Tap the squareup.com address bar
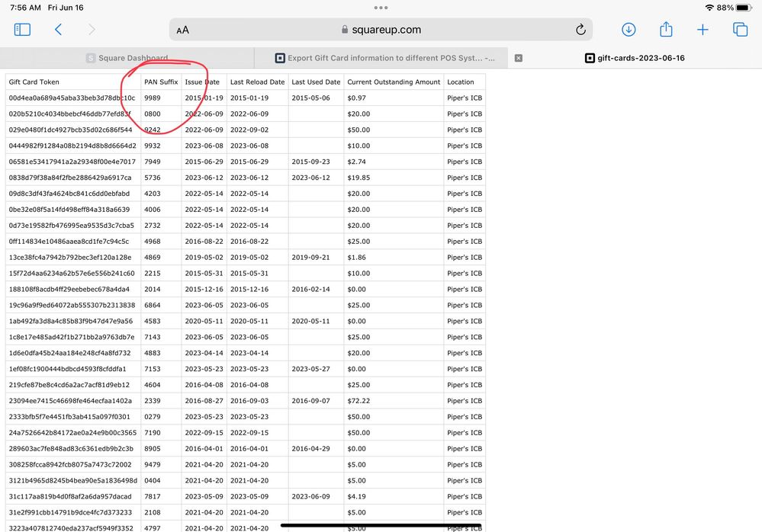 [381, 30]
